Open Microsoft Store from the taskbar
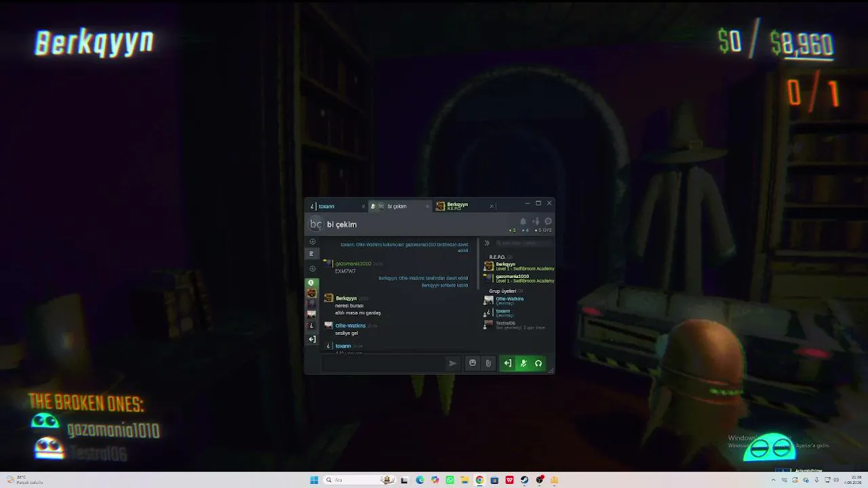868x488 pixels. coord(494,480)
